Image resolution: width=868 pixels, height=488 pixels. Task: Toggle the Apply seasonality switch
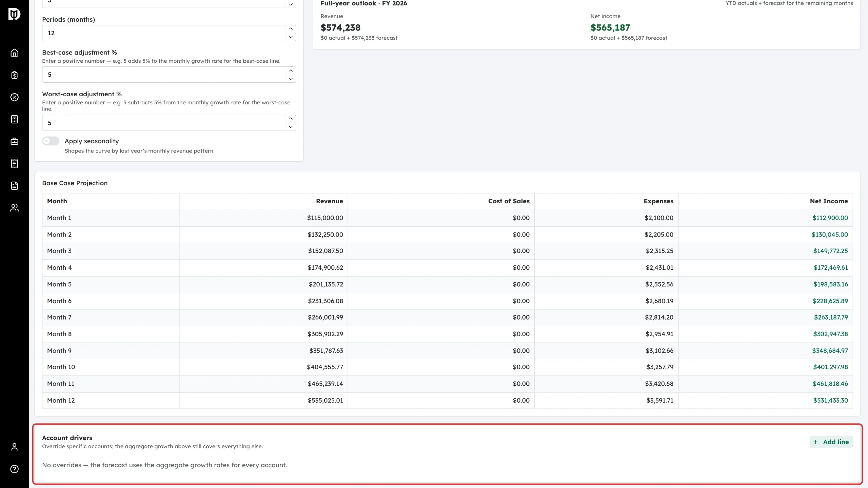(51, 141)
